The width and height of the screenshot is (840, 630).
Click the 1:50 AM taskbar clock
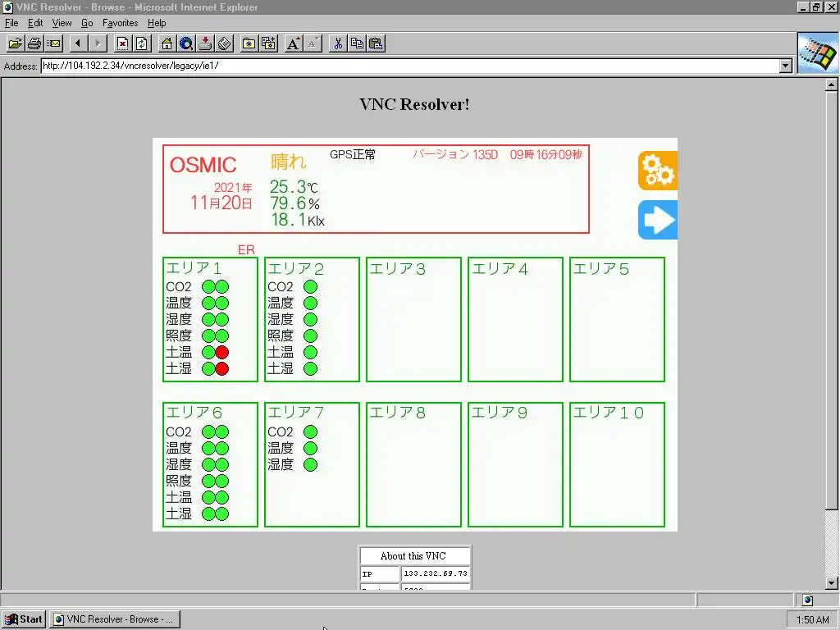coord(812,620)
